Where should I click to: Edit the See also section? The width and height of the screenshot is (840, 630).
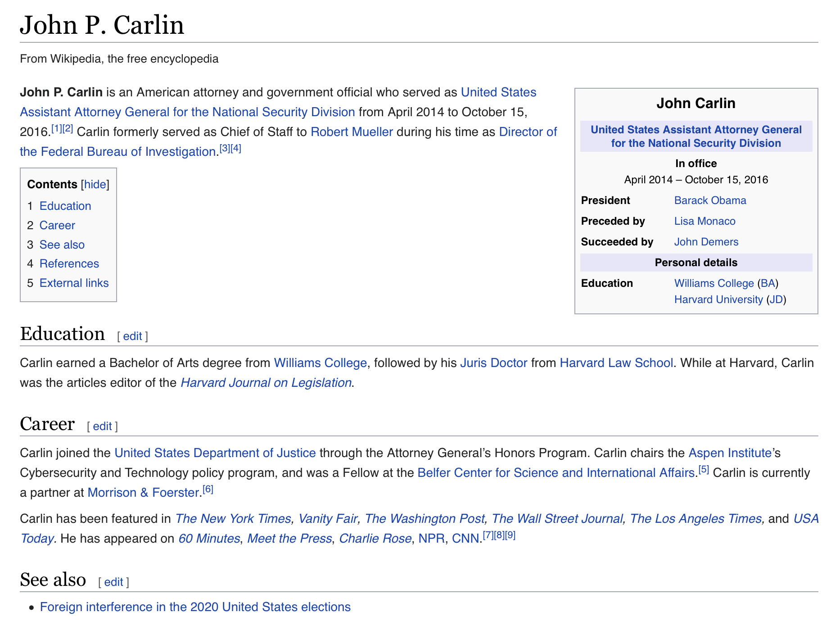pyautogui.click(x=113, y=582)
